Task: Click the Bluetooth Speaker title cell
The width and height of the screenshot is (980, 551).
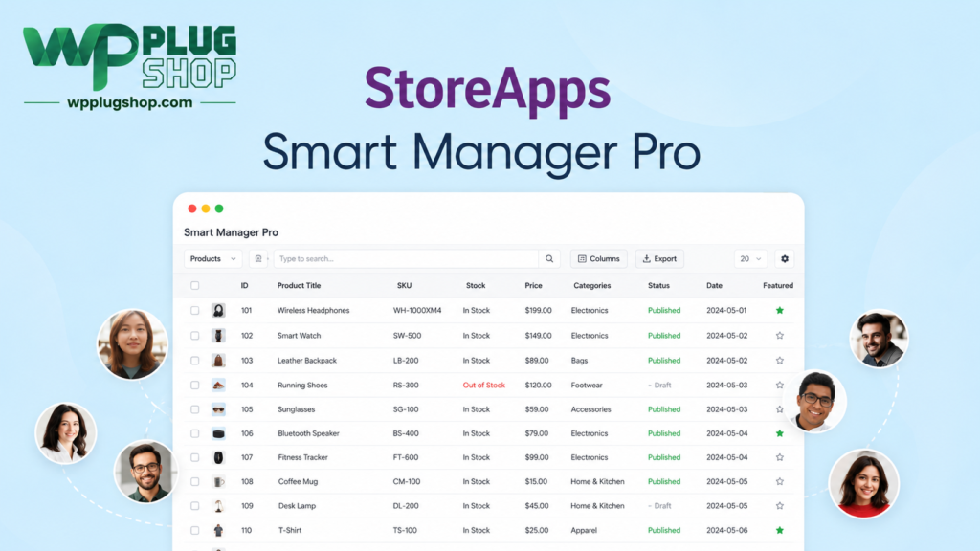Action: [308, 433]
